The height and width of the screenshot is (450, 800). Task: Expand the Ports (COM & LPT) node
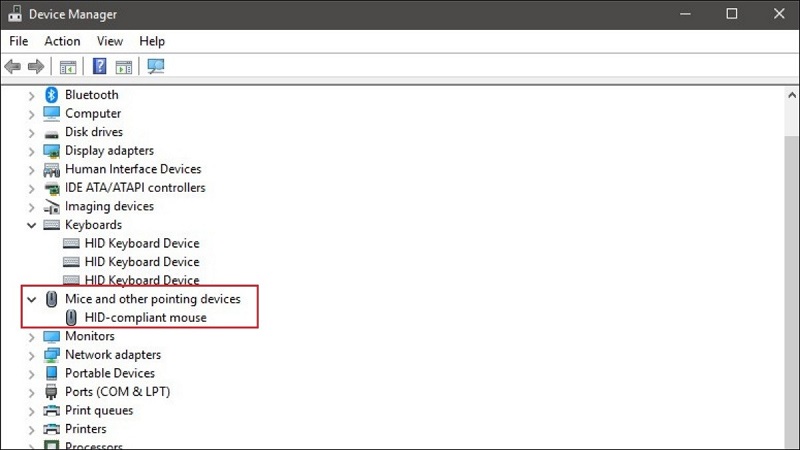[32, 392]
